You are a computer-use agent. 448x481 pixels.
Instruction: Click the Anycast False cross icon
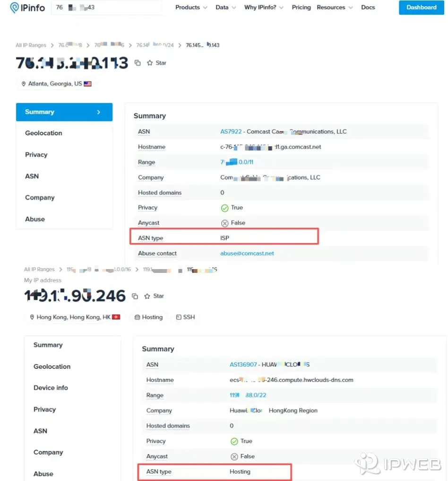click(224, 222)
